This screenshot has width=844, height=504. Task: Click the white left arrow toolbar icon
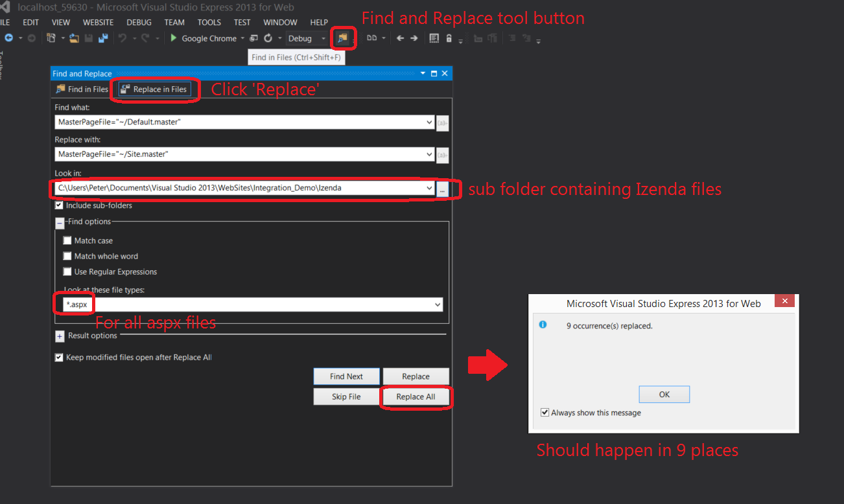pos(400,38)
